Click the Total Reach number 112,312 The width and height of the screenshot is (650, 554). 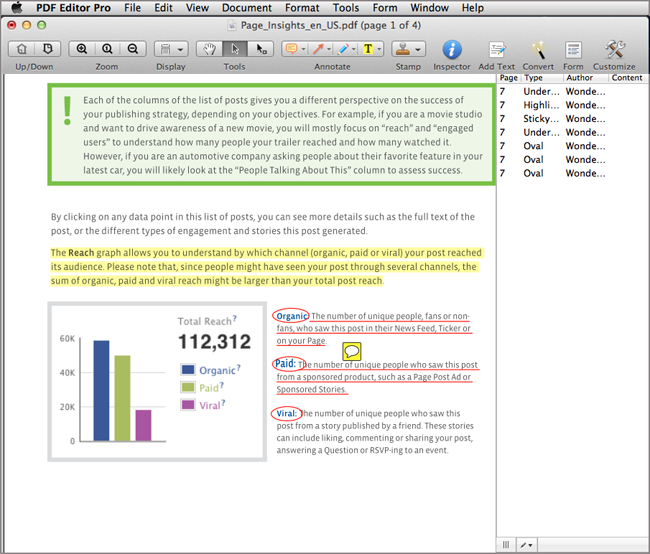(214, 342)
